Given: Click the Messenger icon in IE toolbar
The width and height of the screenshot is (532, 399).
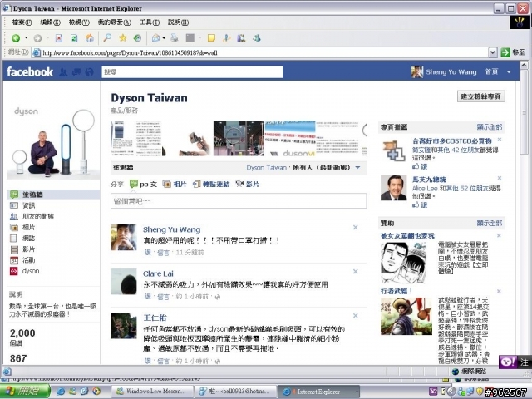Looking at the screenshot, I should click(257, 38).
